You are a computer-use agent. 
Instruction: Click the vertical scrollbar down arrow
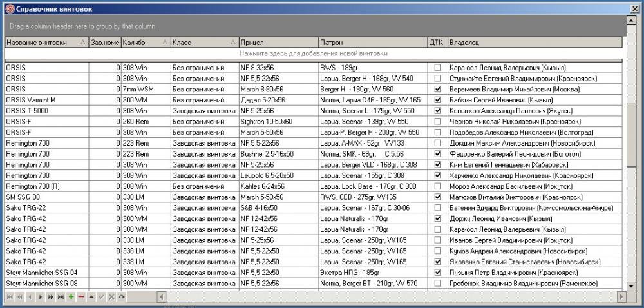pyautogui.click(x=631, y=286)
